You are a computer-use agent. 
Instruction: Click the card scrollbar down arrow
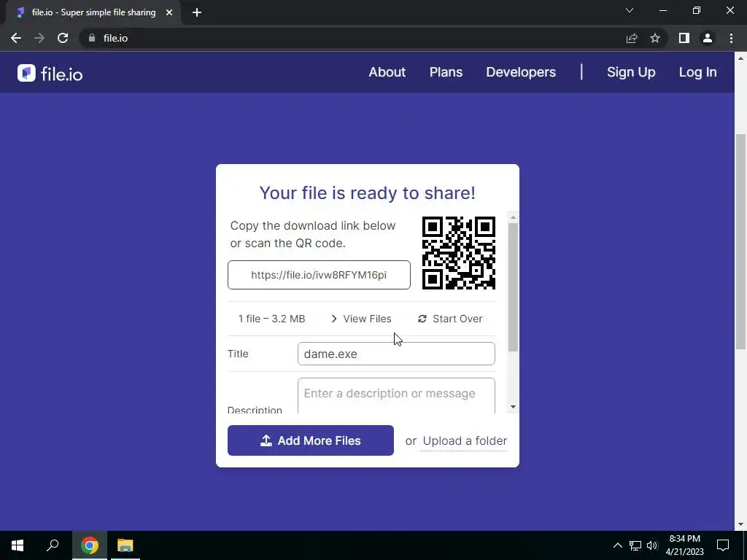tap(513, 407)
